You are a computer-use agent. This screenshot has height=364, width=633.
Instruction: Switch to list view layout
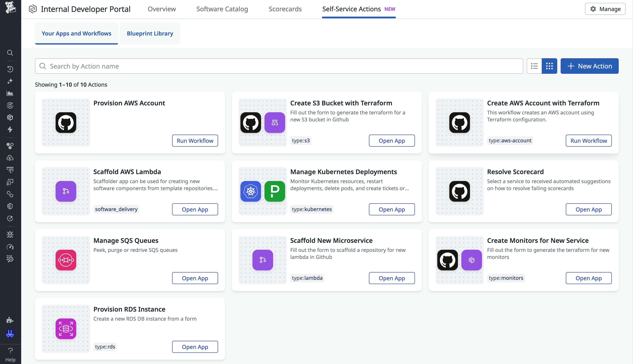(534, 66)
